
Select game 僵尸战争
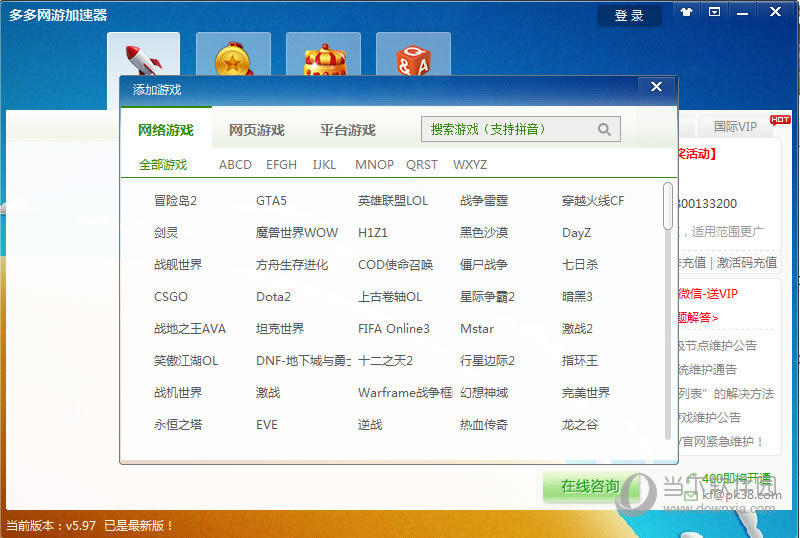[x=484, y=264]
